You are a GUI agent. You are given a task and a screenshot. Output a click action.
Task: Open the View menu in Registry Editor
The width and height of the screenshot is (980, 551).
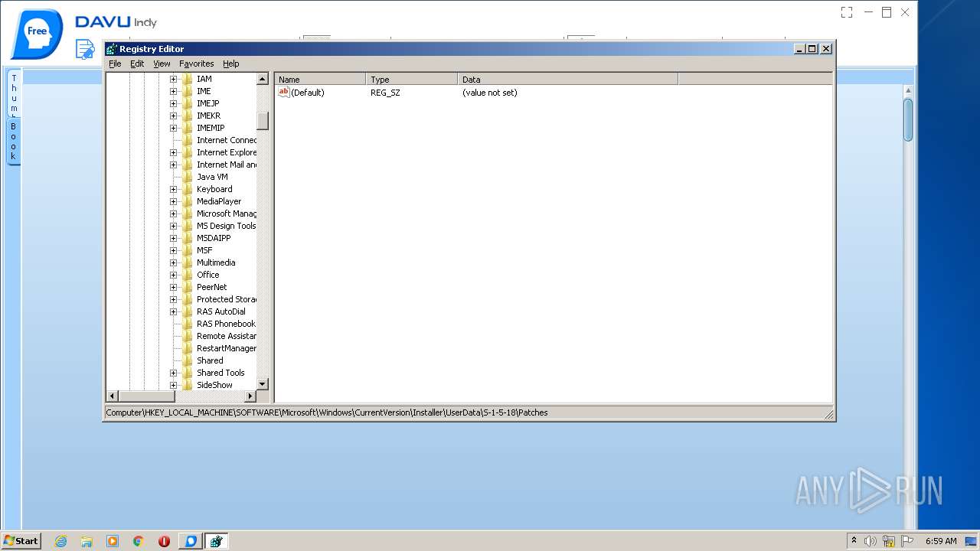point(162,64)
